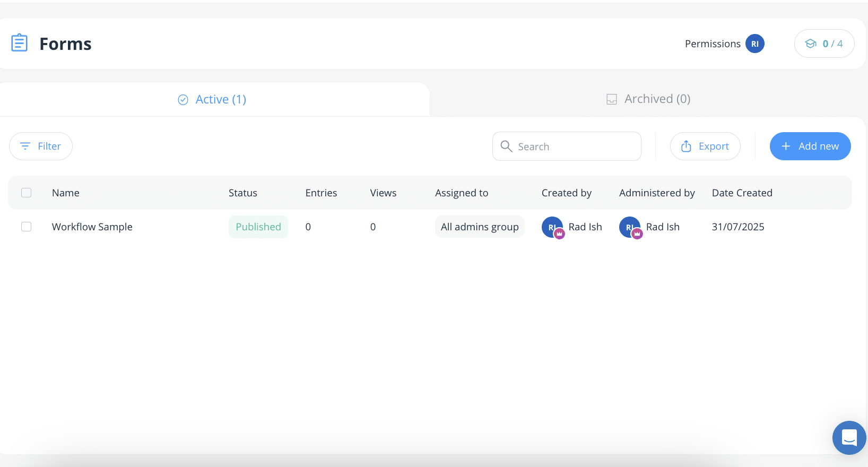Open the chat support bubble icon
Screen dimensions: 868x467
(849, 438)
